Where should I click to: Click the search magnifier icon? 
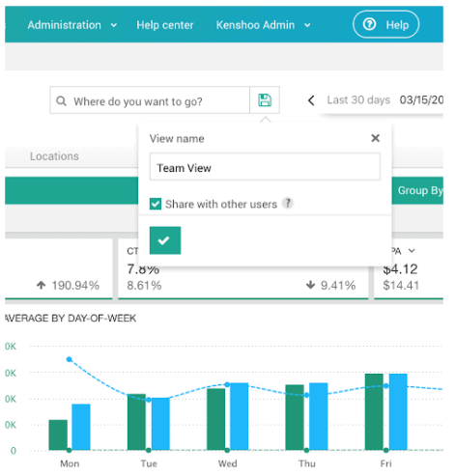click(61, 101)
